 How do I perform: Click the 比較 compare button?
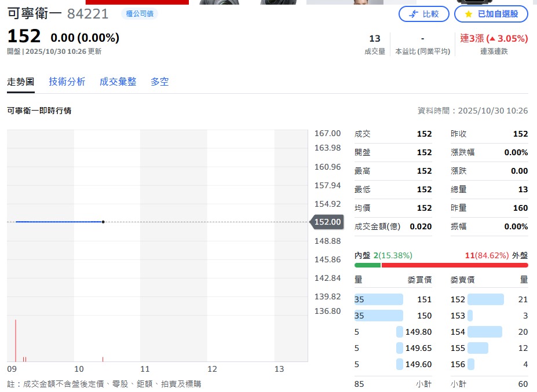click(423, 14)
